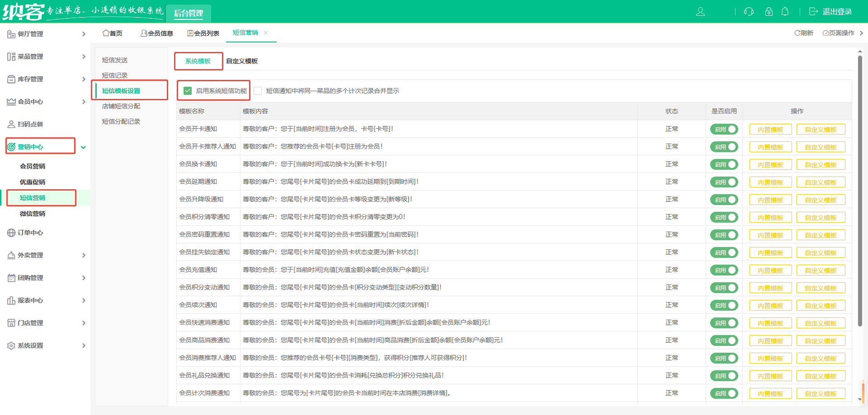Collapse the 营销中心 menu chevron
Image resolution: width=868 pixels, height=415 pixels.
[x=83, y=147]
